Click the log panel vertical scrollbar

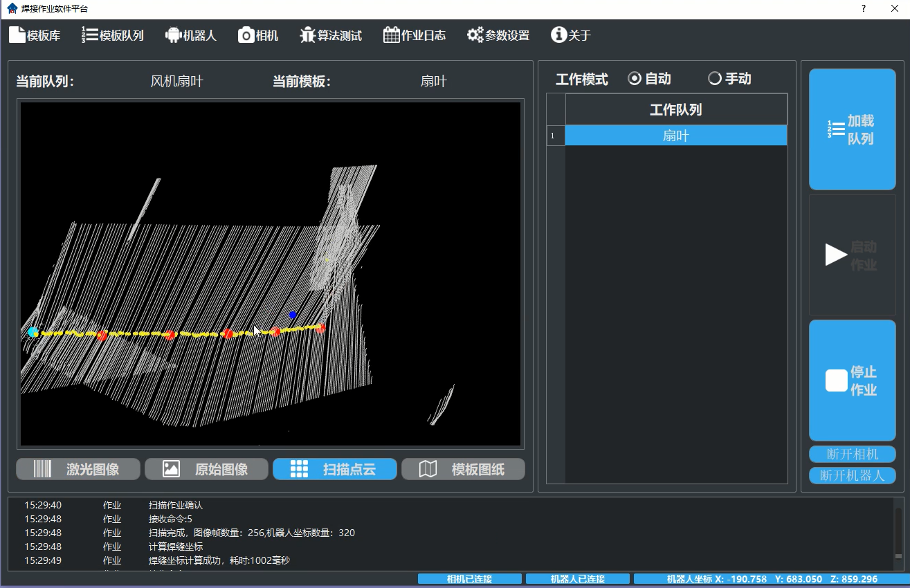898,533
